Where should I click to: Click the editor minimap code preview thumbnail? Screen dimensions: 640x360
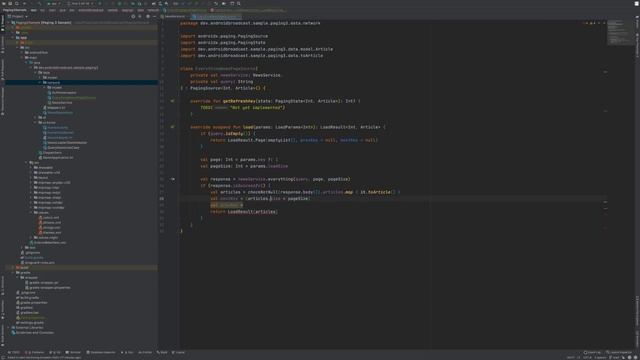click(x=620, y=33)
